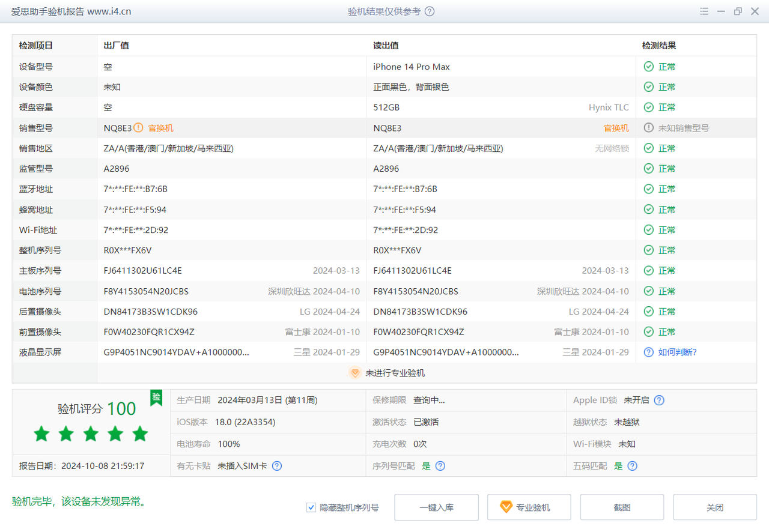Click the 读出值 column header

click(x=386, y=46)
